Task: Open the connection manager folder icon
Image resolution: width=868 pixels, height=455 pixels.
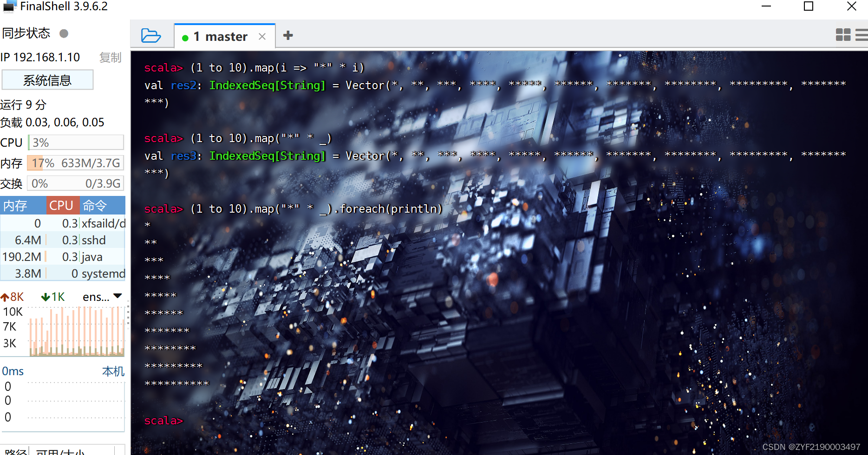Action: click(x=151, y=36)
